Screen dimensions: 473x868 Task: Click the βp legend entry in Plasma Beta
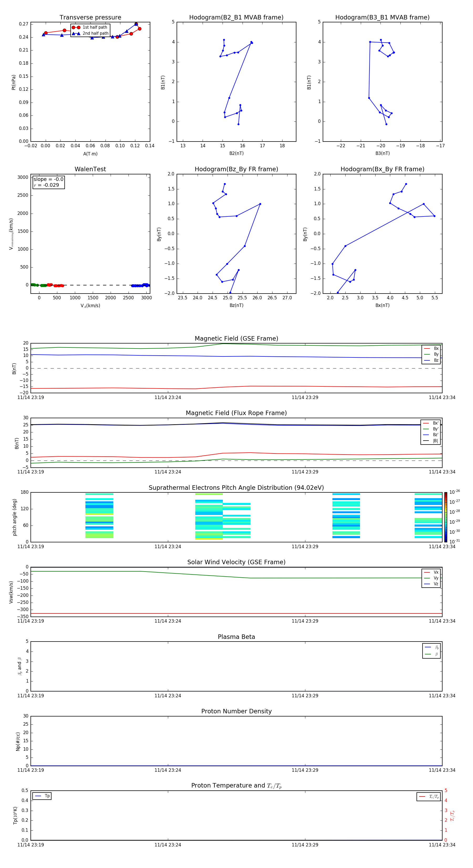[431, 647]
